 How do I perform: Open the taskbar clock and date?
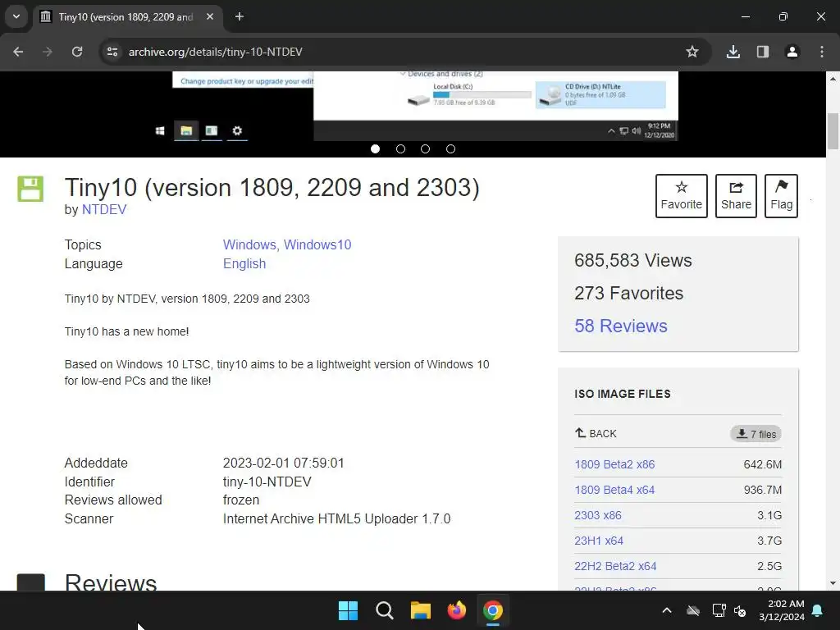click(x=782, y=610)
